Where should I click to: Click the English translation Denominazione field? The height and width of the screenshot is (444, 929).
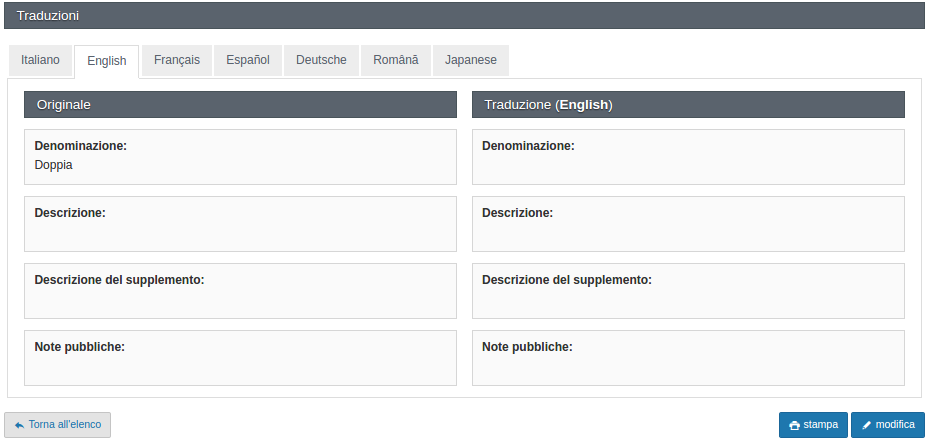pyautogui.click(x=688, y=157)
